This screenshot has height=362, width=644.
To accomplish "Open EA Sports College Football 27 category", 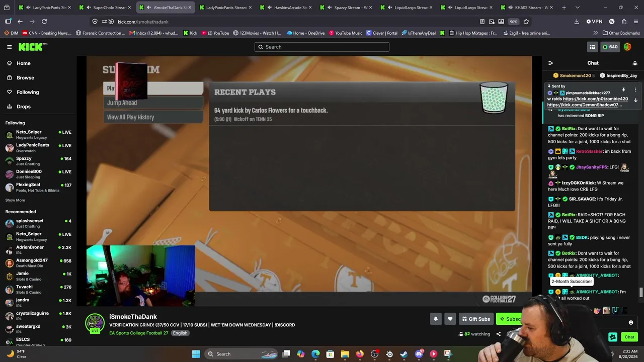I will coord(139,333).
